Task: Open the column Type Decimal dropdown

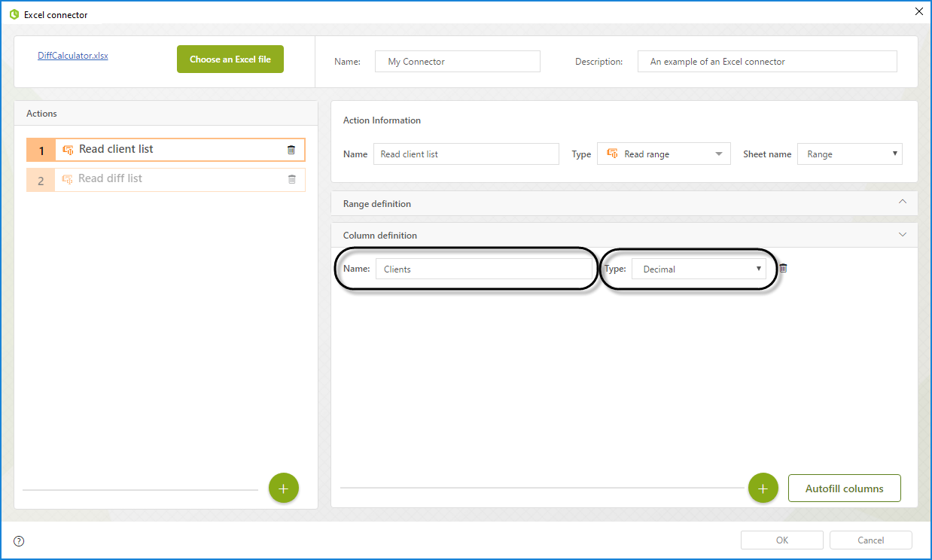Action: pos(698,269)
